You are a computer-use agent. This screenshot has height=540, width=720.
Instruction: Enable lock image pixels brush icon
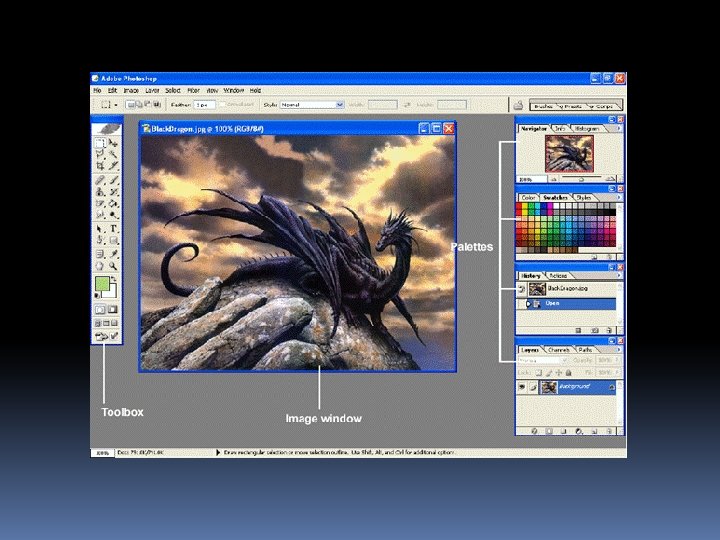[x=549, y=373]
